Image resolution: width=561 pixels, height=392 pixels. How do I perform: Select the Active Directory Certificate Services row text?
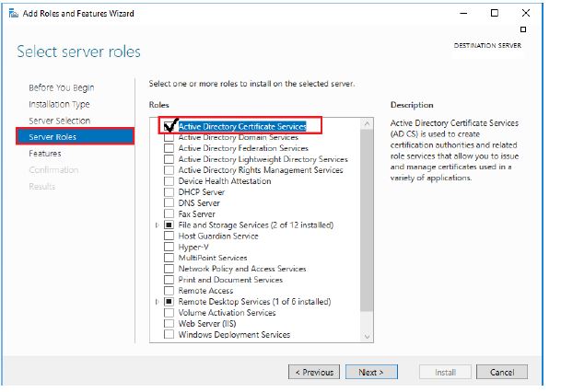(242, 126)
